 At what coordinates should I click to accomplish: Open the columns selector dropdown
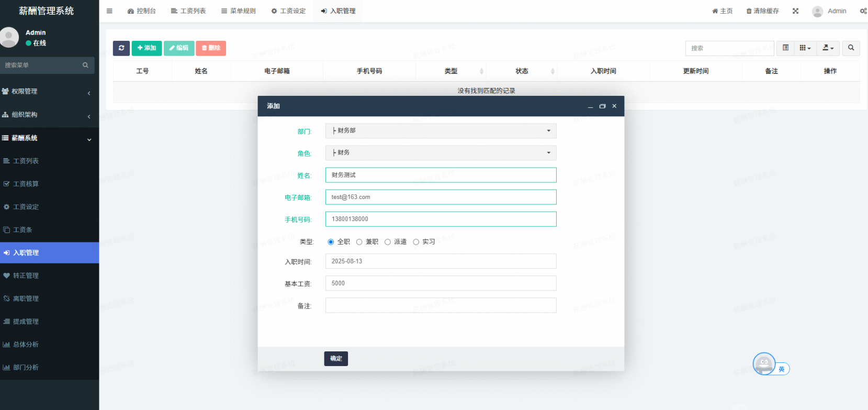(805, 48)
